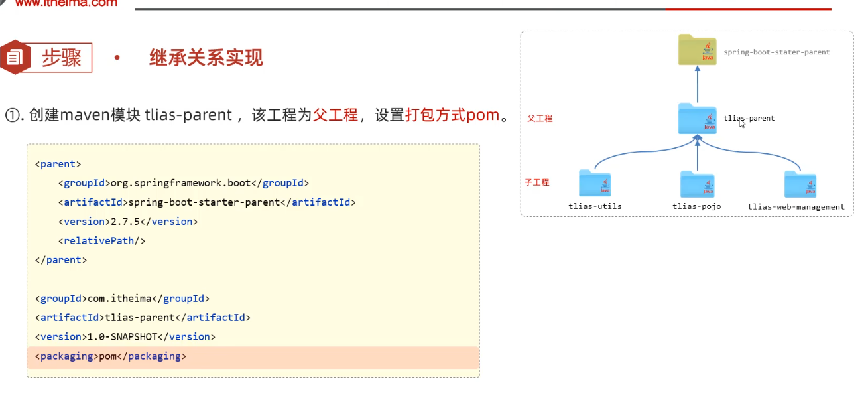Open the tlias-web-management folder icon

click(x=800, y=184)
